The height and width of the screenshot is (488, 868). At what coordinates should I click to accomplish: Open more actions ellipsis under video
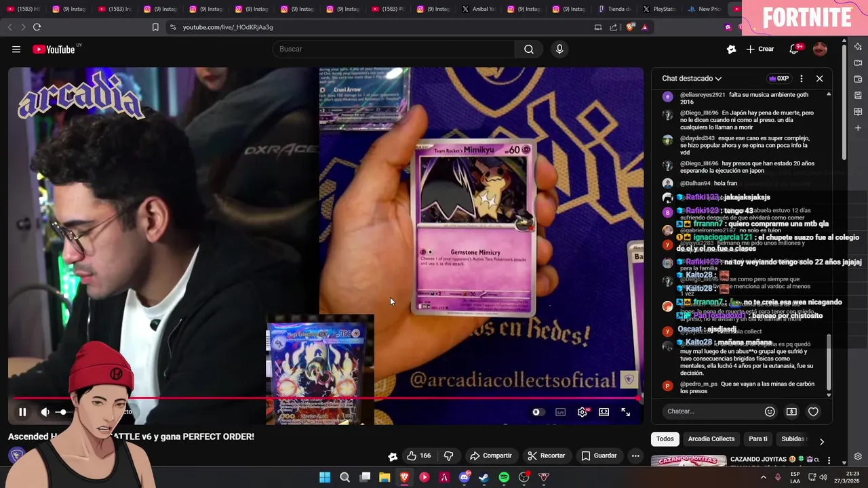[x=635, y=455]
